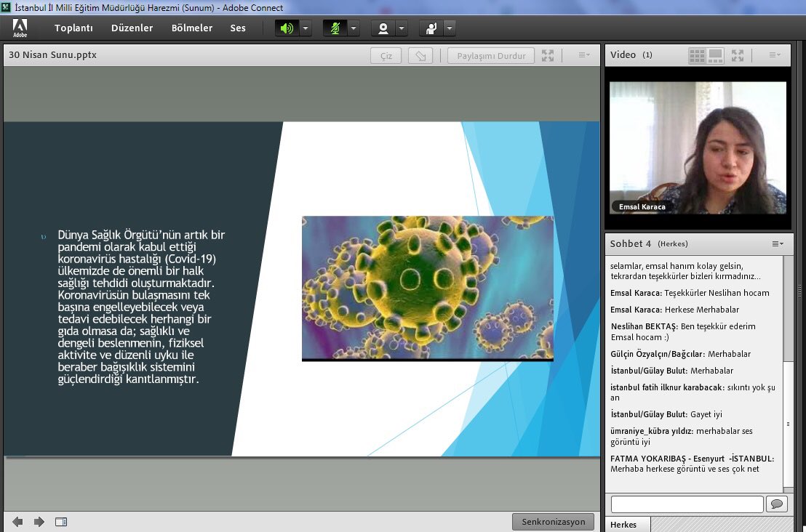Viewport: 806px width, 532px height.
Task: Click the Paylaşımı Durdur button
Action: pyautogui.click(x=491, y=55)
